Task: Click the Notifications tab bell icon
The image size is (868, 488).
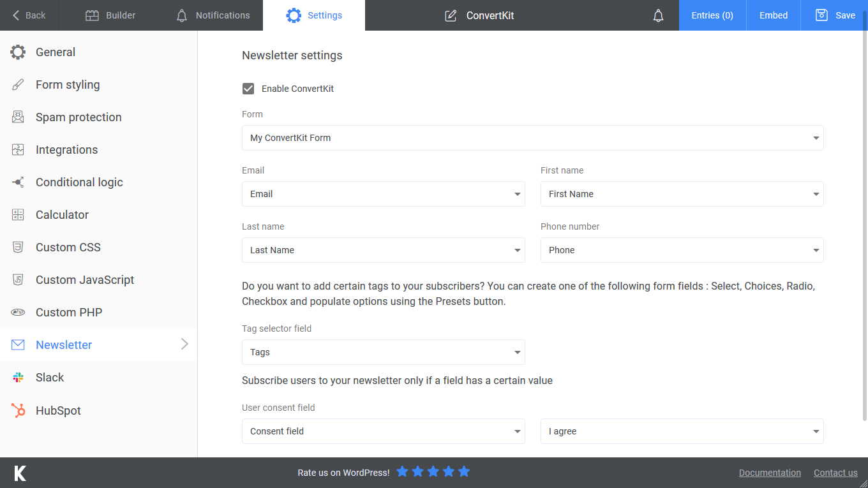Action: pyautogui.click(x=182, y=15)
